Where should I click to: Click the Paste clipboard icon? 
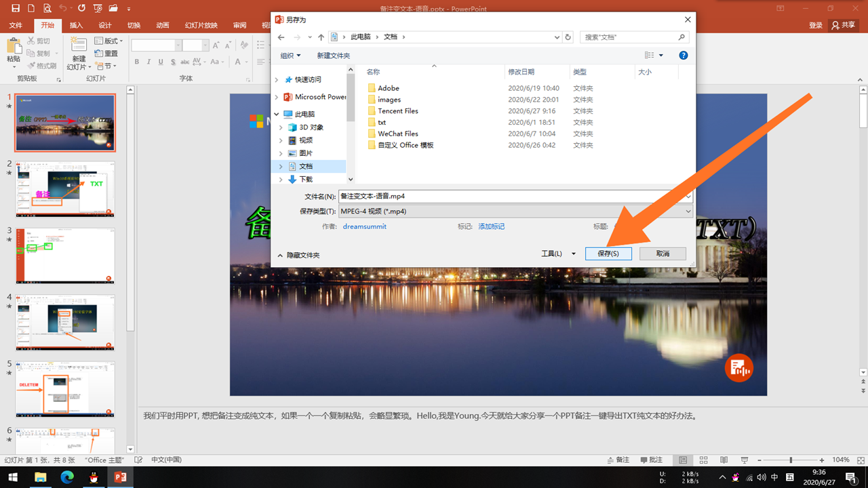click(x=14, y=46)
